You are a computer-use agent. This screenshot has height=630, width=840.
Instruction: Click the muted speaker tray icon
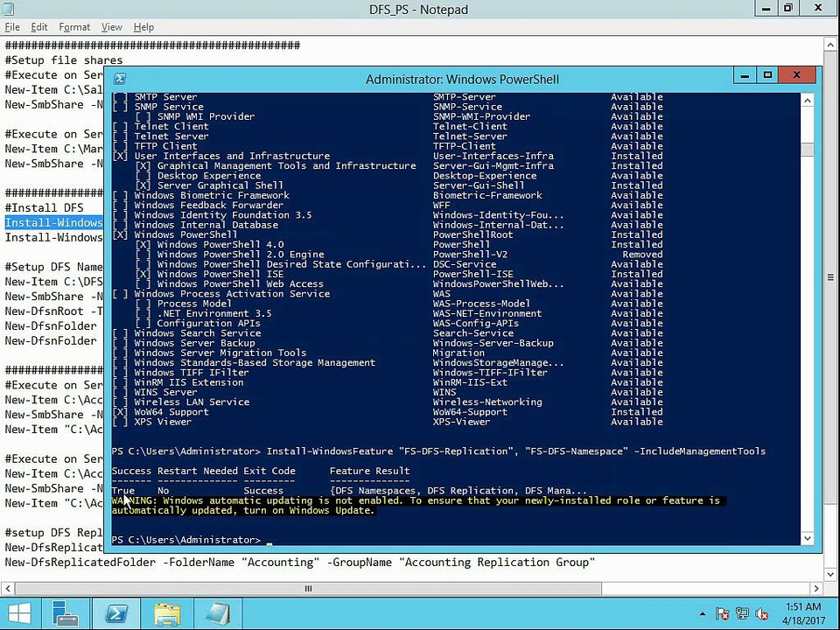pyautogui.click(x=762, y=614)
